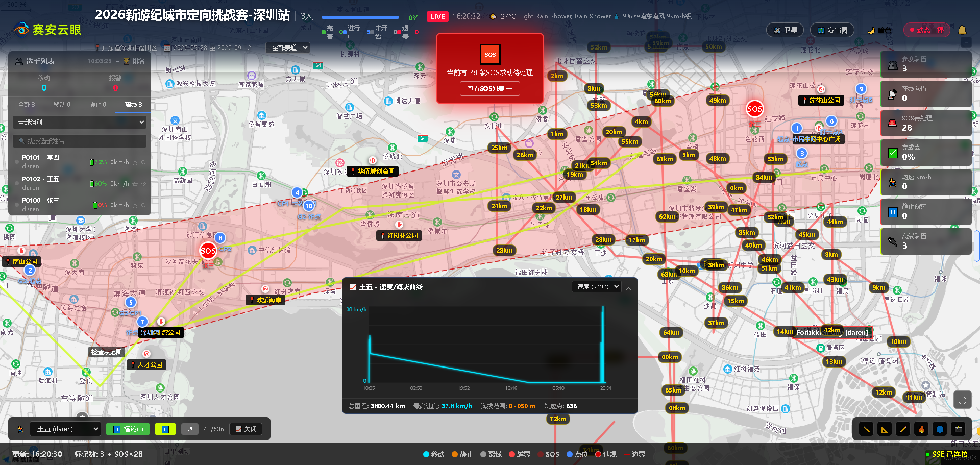Select the 离线3 tab in player list
This screenshot has width=980, height=465.
[133, 104]
